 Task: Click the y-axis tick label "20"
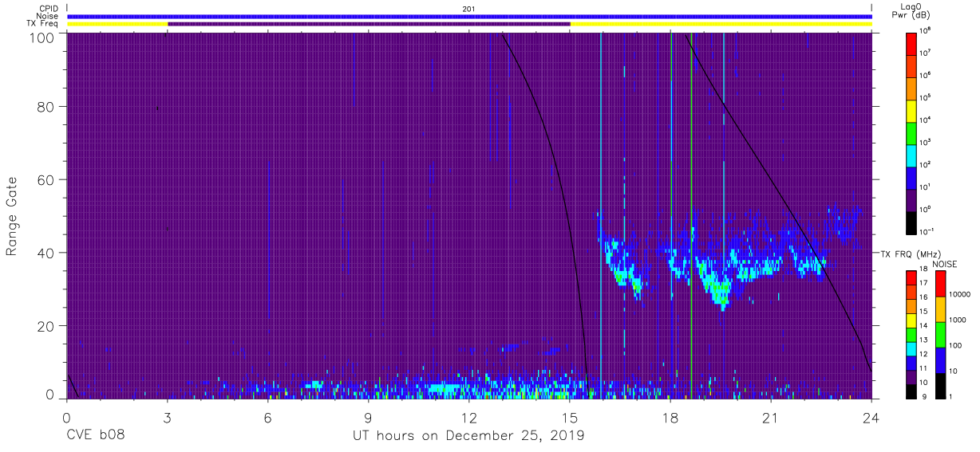45,326
